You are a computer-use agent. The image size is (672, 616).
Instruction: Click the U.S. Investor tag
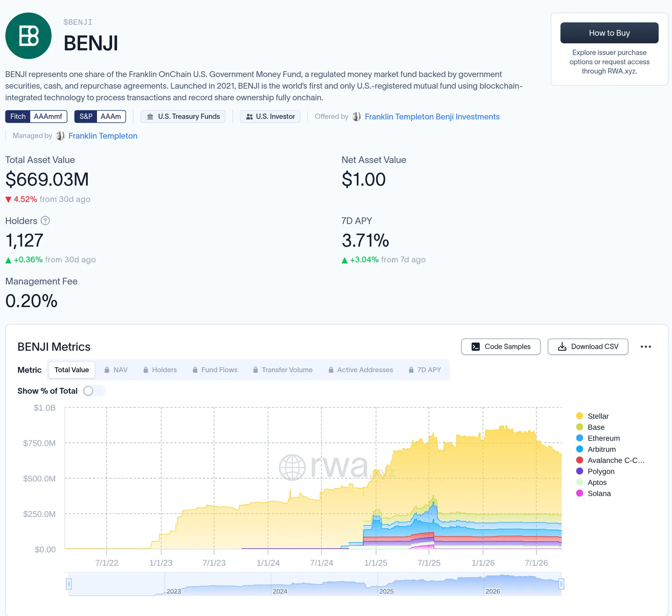270,116
